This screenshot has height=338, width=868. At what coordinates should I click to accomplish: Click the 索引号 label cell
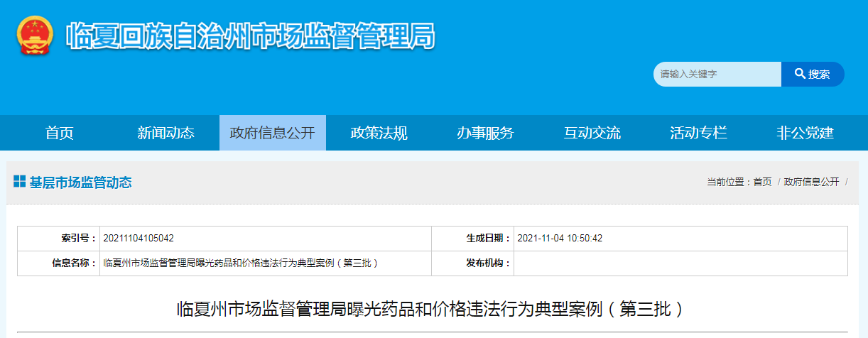click(x=59, y=239)
